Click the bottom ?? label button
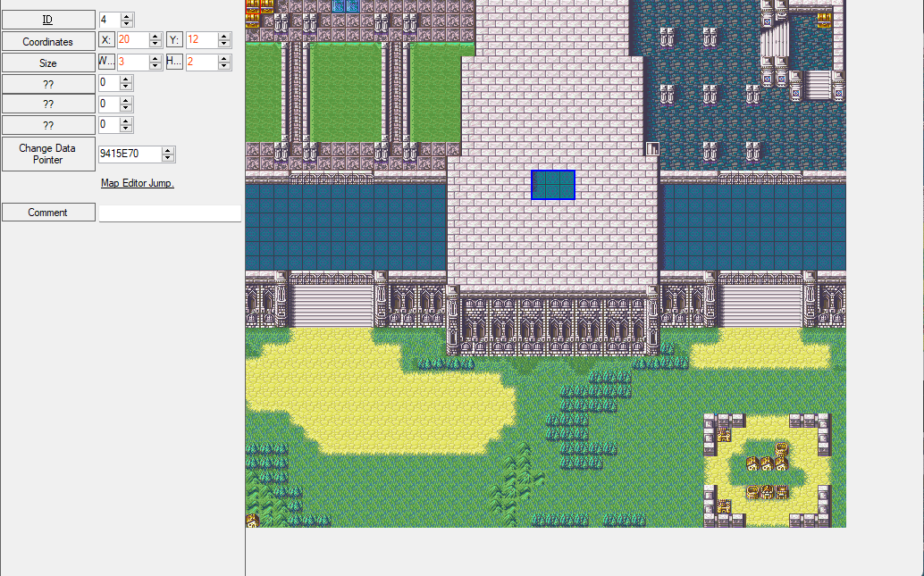The width and height of the screenshot is (924, 576). (48, 125)
